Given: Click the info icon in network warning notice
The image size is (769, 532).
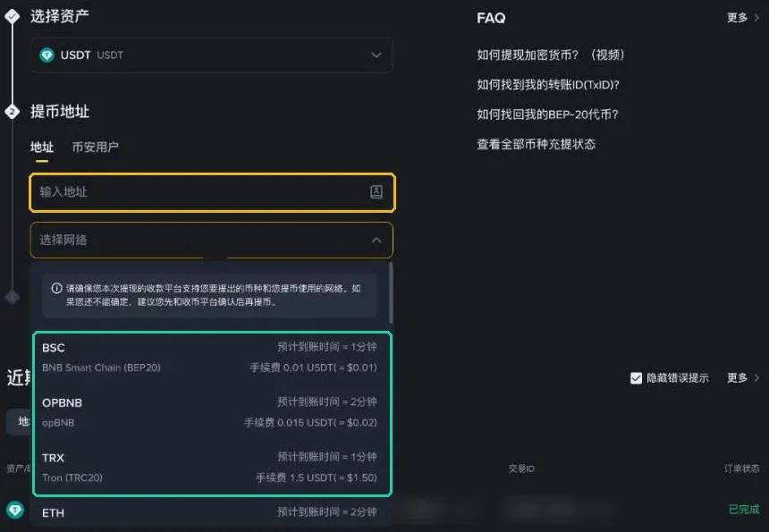Looking at the screenshot, I should pos(57,288).
